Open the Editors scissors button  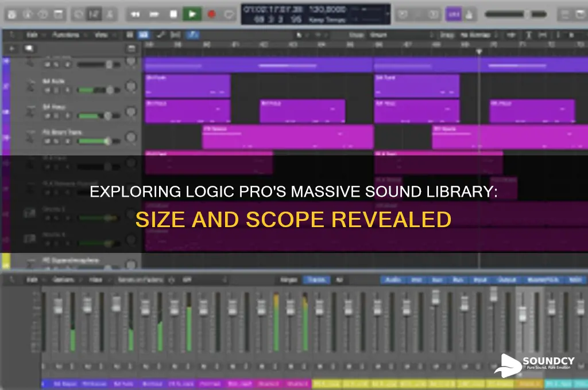point(110,14)
